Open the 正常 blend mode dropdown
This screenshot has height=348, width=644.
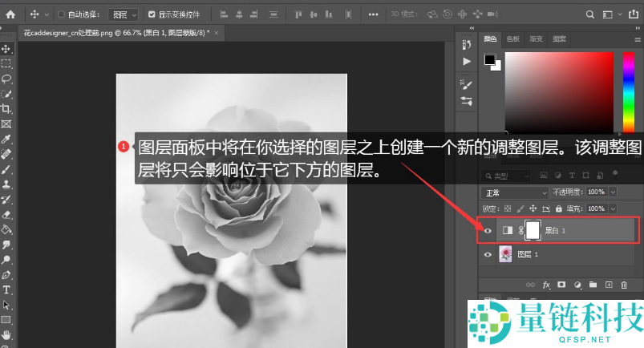(514, 192)
